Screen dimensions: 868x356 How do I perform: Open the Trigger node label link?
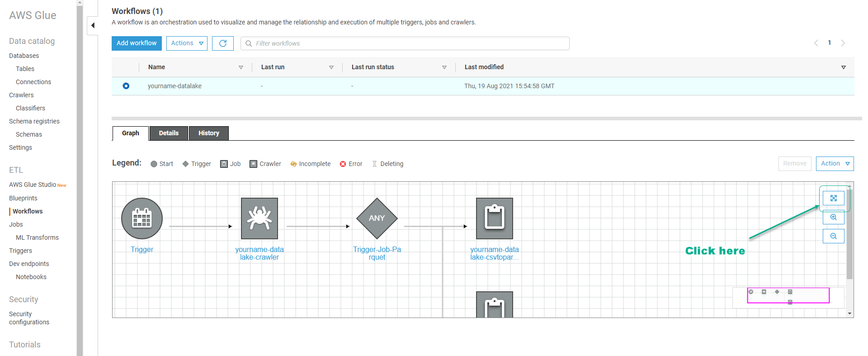[142, 250]
